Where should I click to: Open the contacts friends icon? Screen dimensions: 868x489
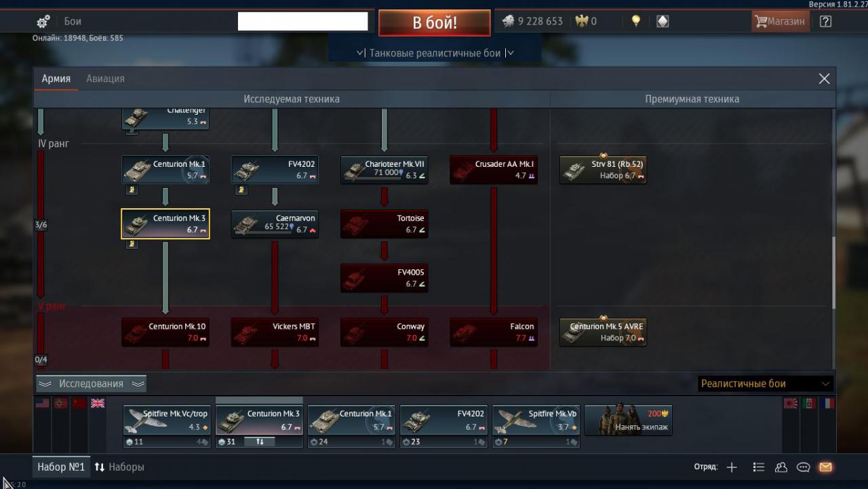point(781,467)
